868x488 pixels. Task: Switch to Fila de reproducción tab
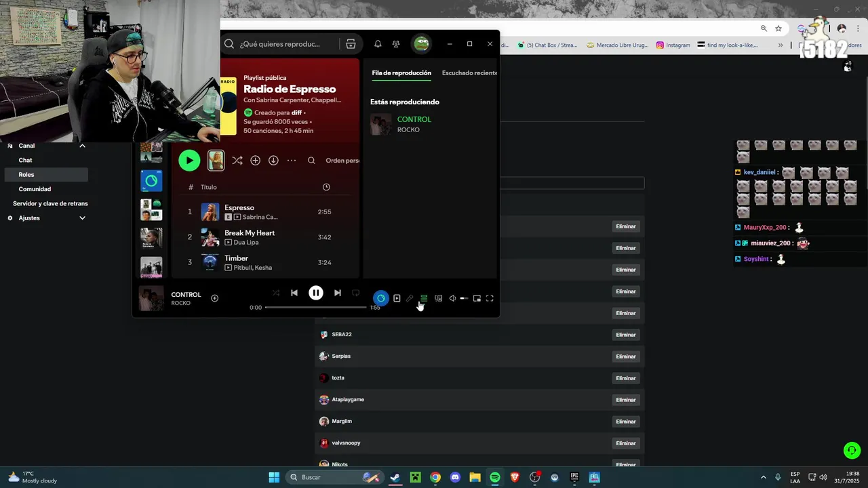(x=401, y=73)
